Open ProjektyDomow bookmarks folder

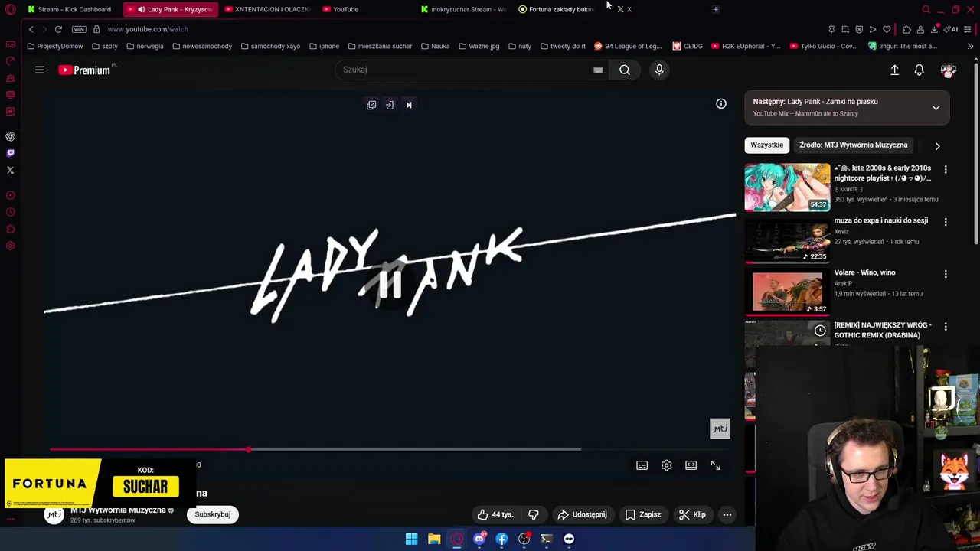(54, 46)
